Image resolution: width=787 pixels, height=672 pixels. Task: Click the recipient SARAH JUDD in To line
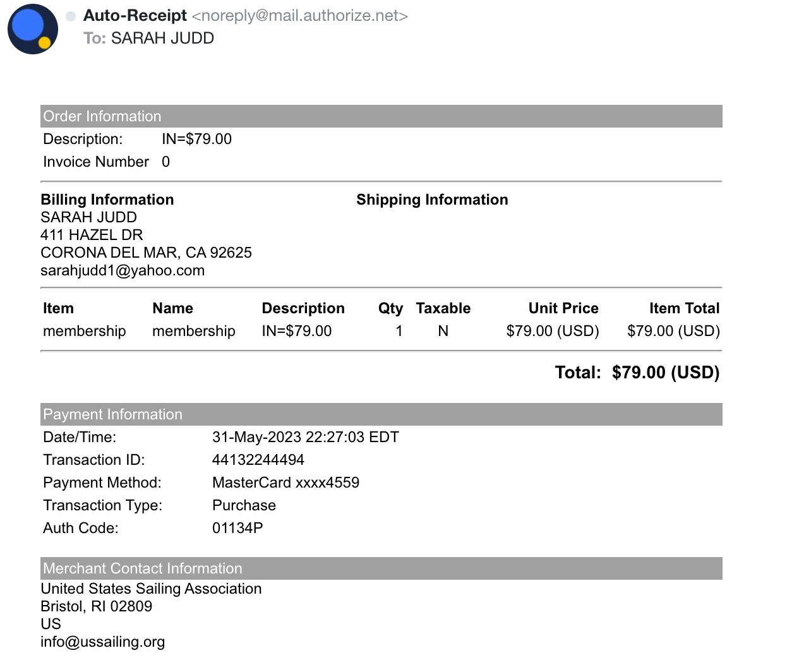[x=162, y=38]
